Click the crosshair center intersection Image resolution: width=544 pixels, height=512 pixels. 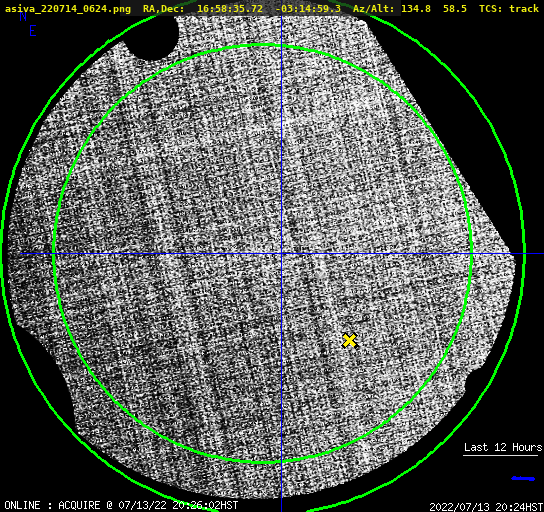click(281, 254)
